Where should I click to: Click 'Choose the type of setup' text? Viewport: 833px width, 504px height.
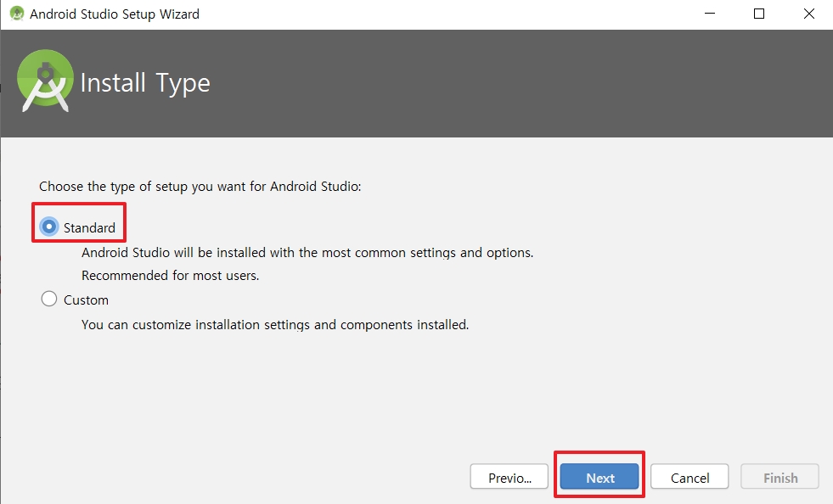click(200, 187)
